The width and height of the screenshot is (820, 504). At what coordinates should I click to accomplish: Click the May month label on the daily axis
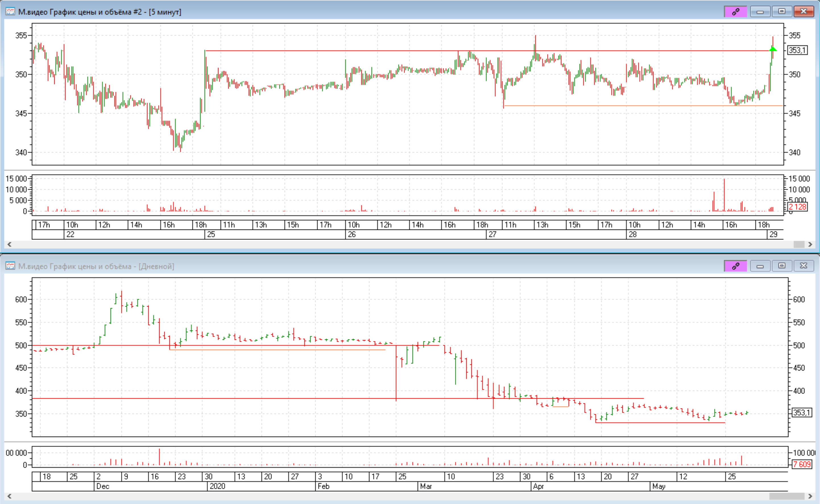click(659, 486)
